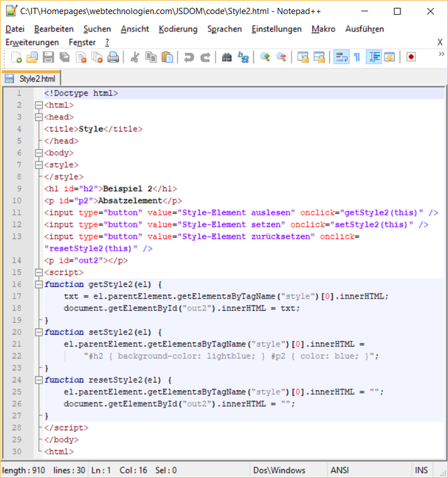Viewport: 448px width, 478px height.
Task: Open the Bearbeiten menu
Action: 54,29
